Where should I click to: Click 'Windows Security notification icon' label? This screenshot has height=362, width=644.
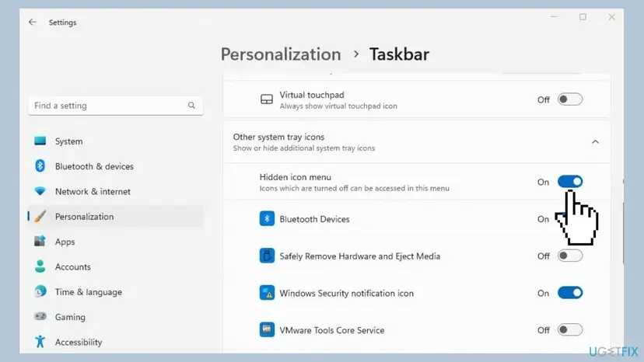coord(346,293)
